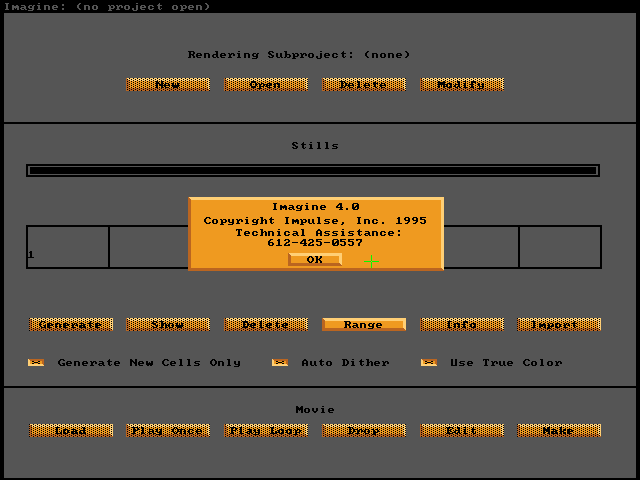The height and width of the screenshot is (480, 640).
Task: Click the Rendering Subproject: (none) label
Action: (299, 55)
